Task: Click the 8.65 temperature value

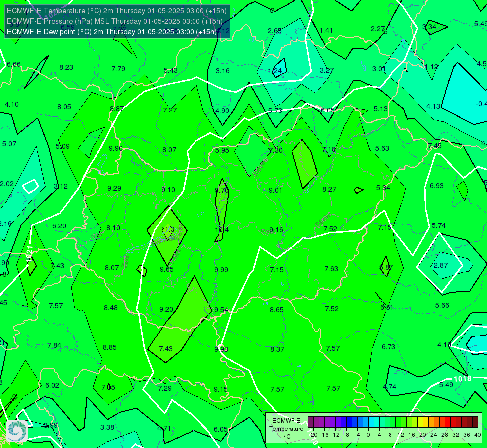Action: pos(277,310)
